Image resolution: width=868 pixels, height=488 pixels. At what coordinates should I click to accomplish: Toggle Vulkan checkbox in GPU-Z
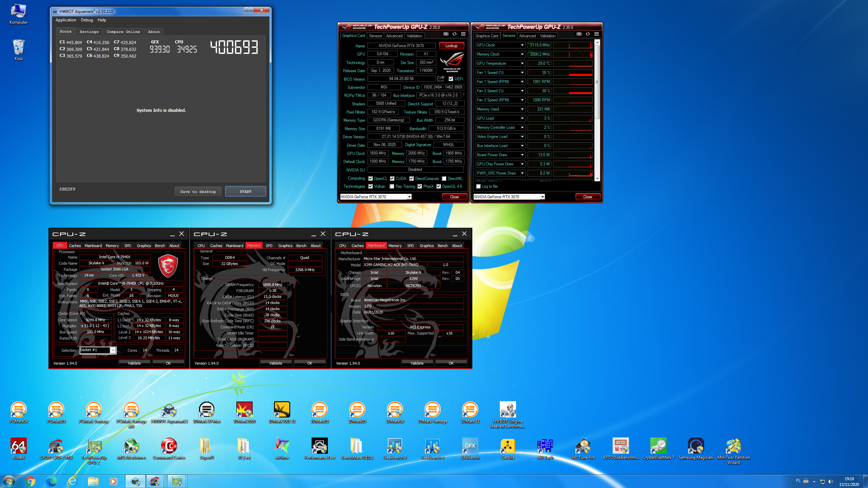click(371, 186)
